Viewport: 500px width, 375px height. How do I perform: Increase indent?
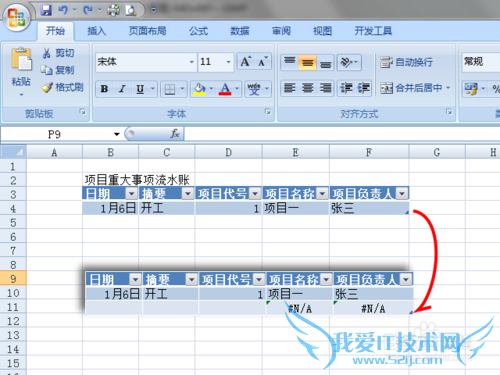(363, 88)
